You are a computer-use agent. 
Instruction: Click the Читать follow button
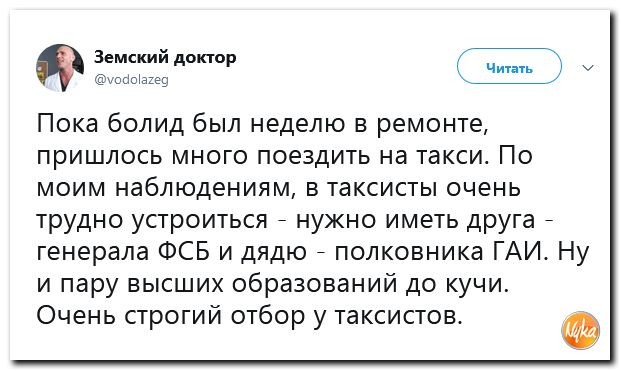click(509, 66)
